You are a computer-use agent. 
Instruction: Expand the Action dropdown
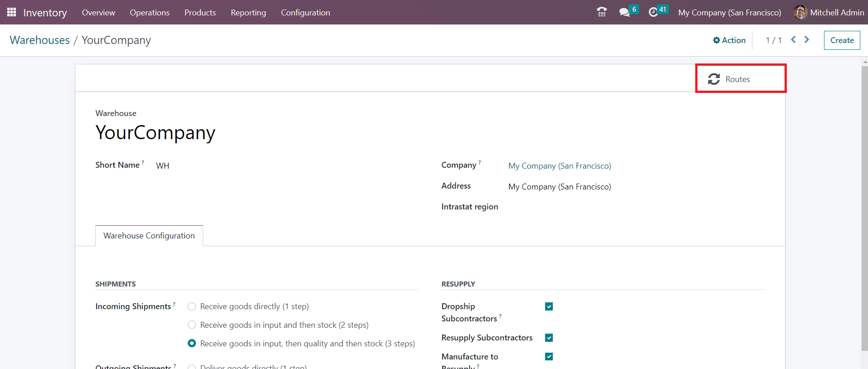click(x=729, y=40)
